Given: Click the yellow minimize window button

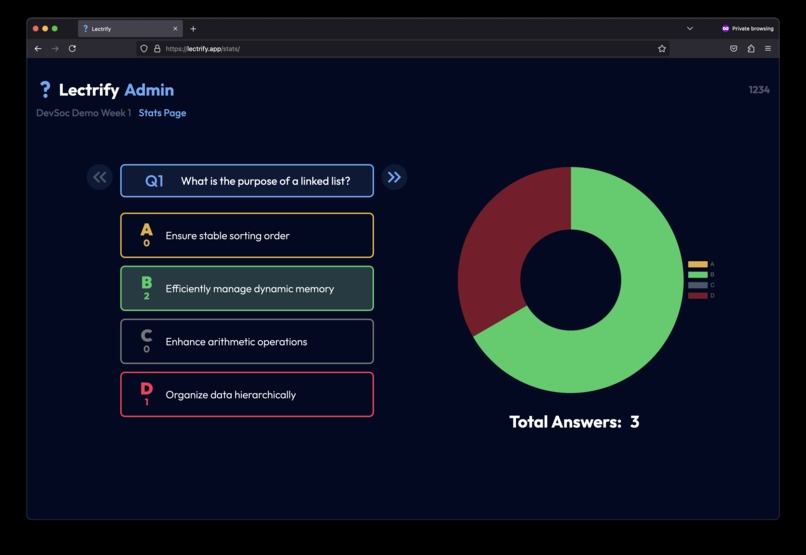Looking at the screenshot, I should point(45,29).
